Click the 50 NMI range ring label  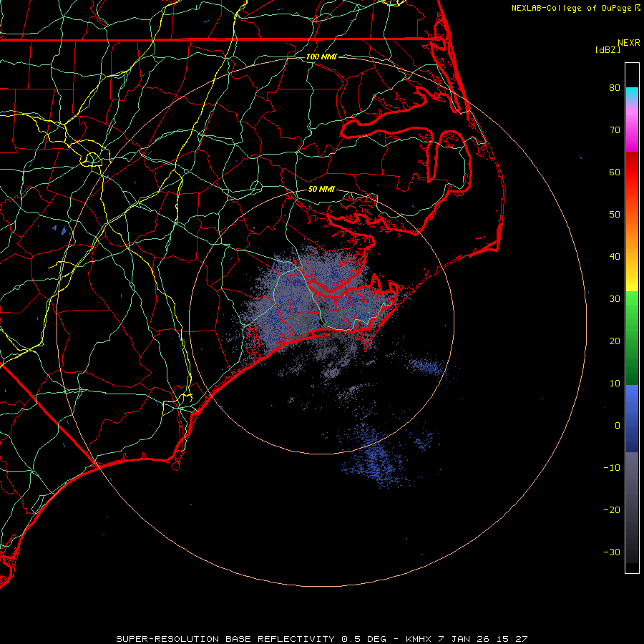tap(321, 189)
